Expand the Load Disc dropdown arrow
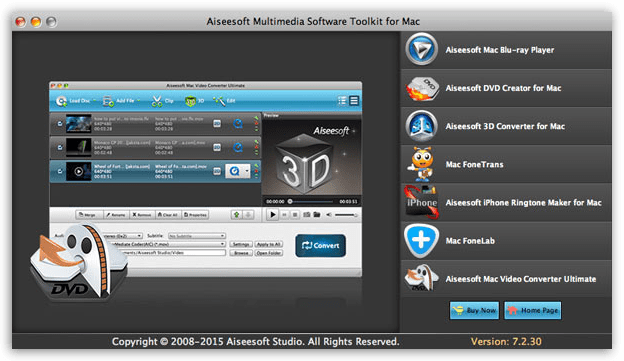The image size is (624, 361). [95, 101]
